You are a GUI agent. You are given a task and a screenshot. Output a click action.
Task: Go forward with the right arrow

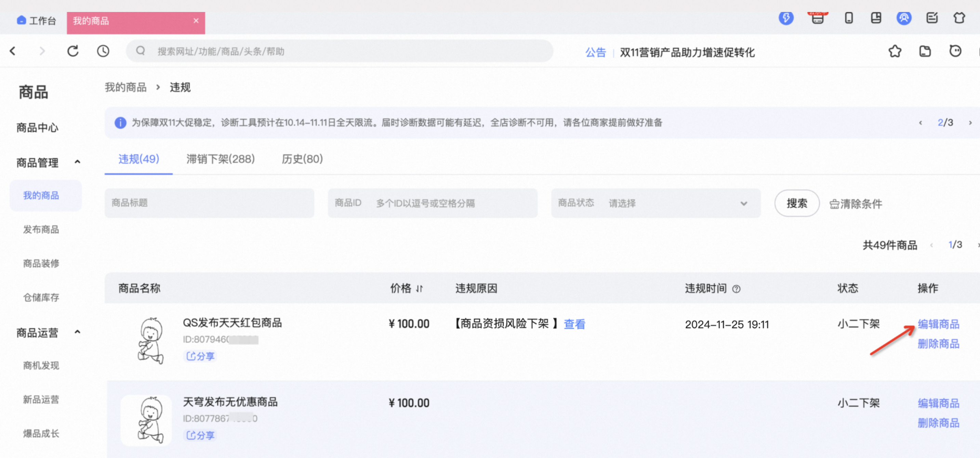[42, 51]
